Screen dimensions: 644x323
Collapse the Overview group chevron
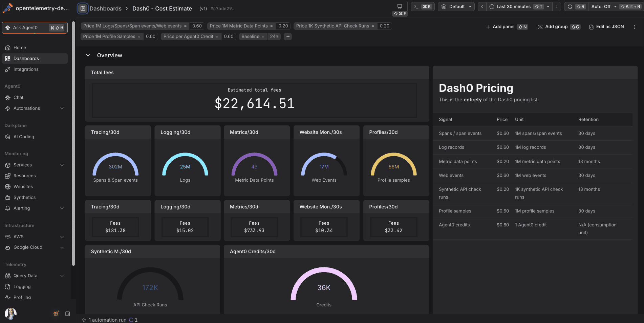coord(88,55)
